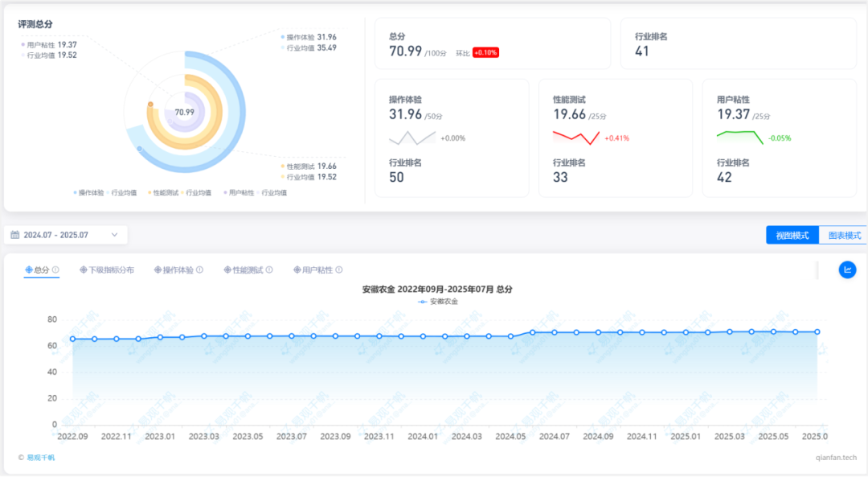Toggle 用户粘性 legend item under donut chart
Screen dimensions: 868x477
click(x=239, y=193)
